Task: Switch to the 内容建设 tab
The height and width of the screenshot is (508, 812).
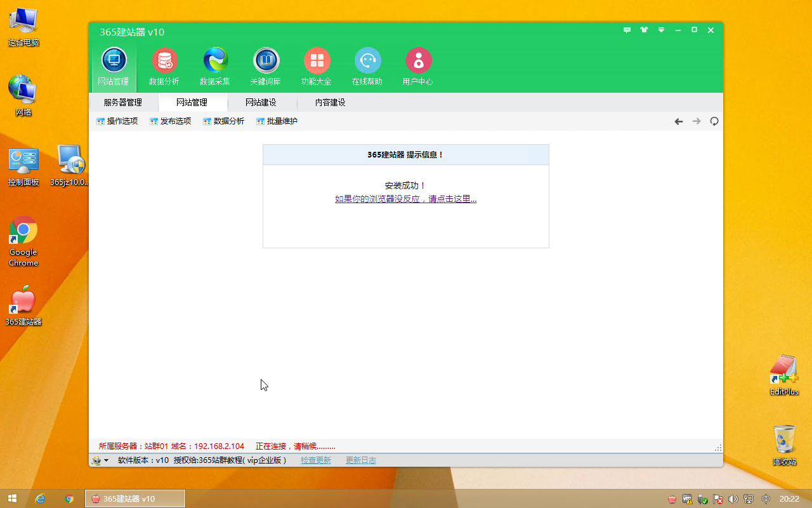Action: [x=331, y=102]
